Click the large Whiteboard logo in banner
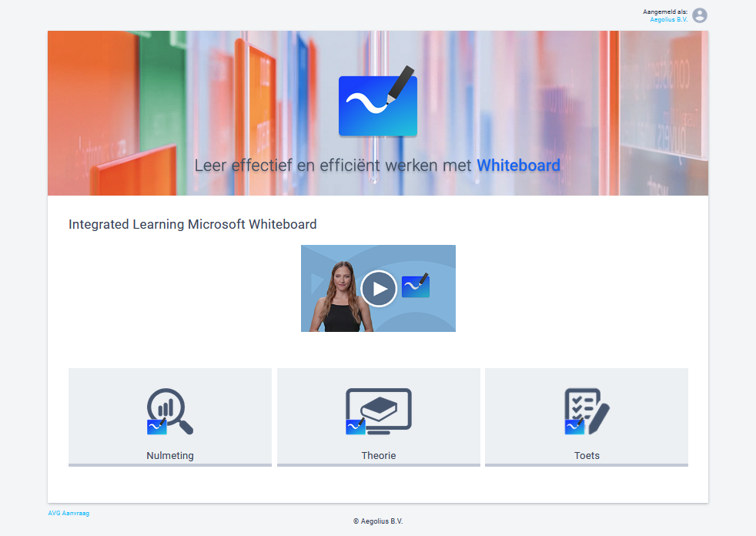 (x=378, y=103)
